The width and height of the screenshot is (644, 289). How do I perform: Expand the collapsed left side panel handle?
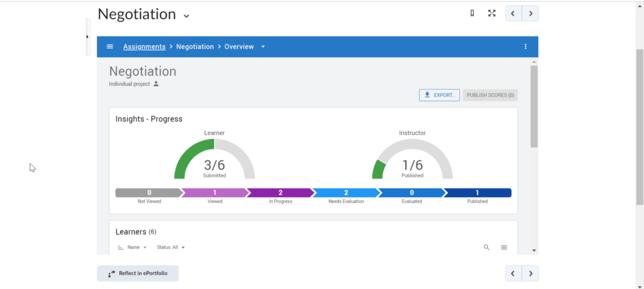coord(87,37)
